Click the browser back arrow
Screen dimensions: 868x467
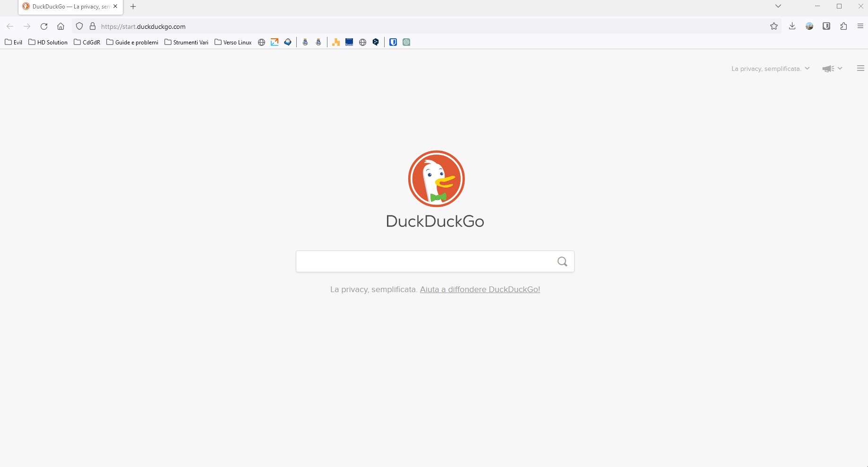click(10, 26)
